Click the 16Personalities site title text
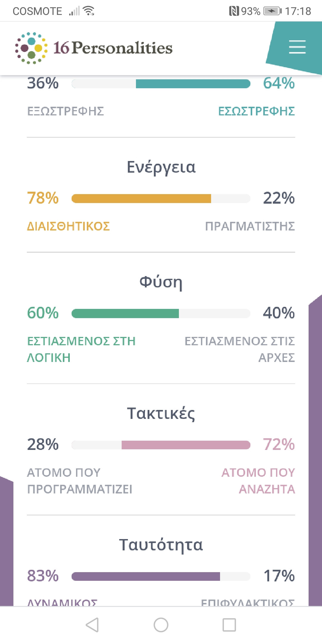 [113, 48]
